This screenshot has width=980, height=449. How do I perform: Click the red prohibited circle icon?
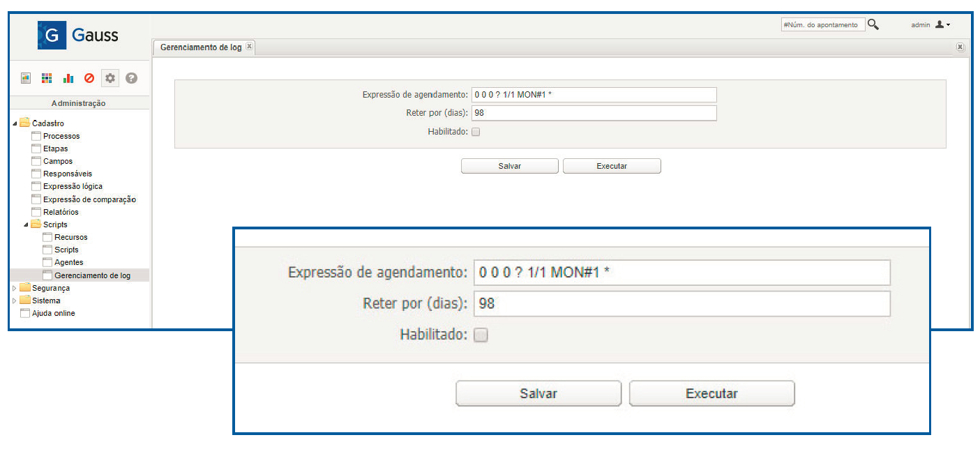click(x=89, y=78)
